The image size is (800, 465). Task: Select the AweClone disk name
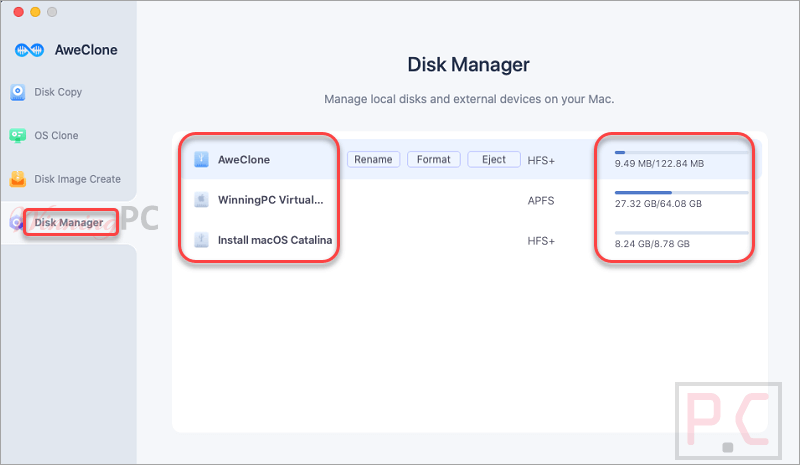[x=244, y=160]
